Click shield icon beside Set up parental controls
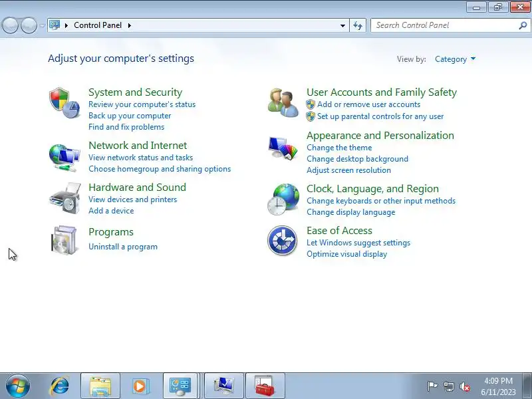Image resolution: width=532 pixels, height=399 pixels. pos(311,116)
